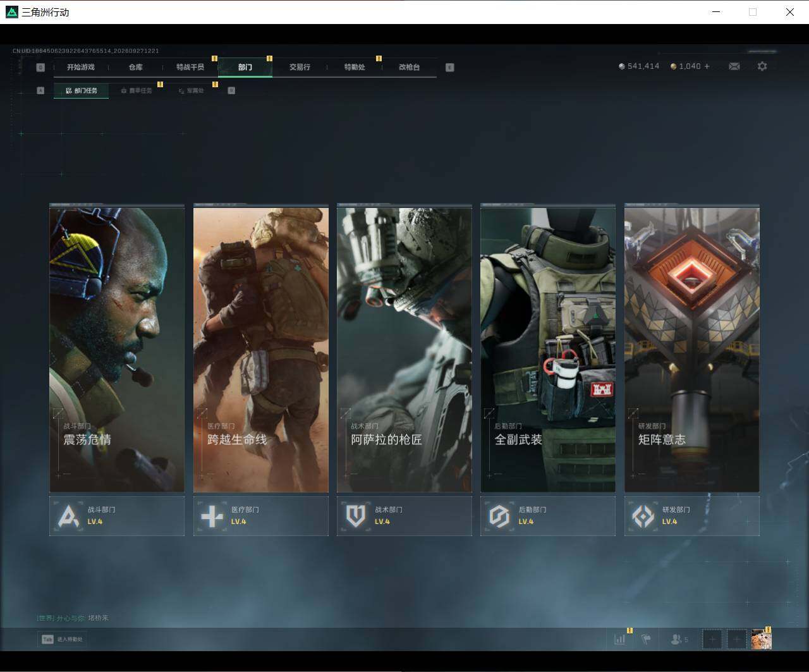Viewport: 809px width, 672px height.
Task: Click the E next-tab key icon
Action: (450, 68)
